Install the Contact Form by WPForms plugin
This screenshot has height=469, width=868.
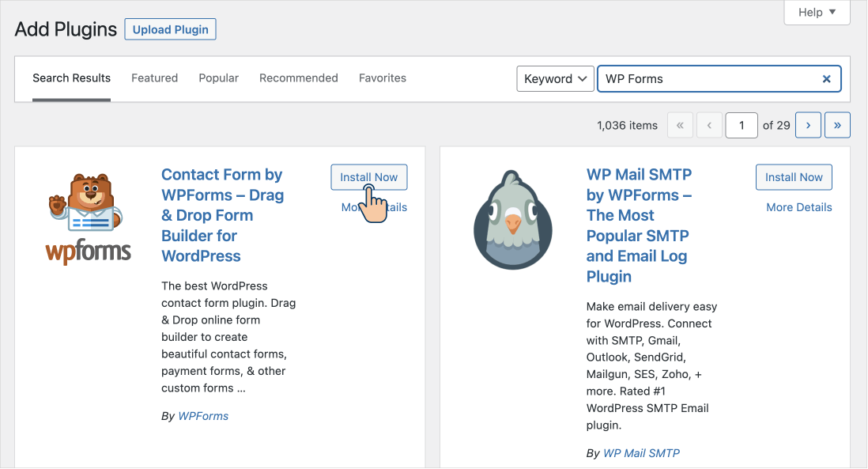(x=368, y=177)
